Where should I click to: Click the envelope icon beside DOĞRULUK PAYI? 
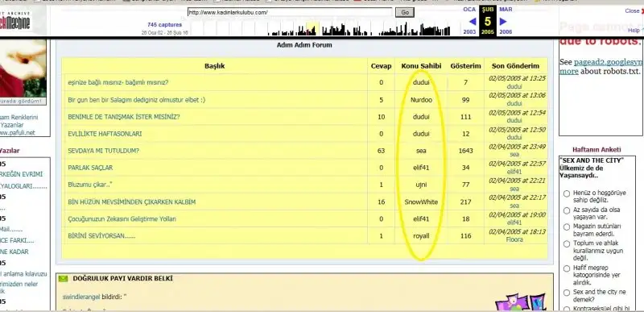click(x=63, y=279)
